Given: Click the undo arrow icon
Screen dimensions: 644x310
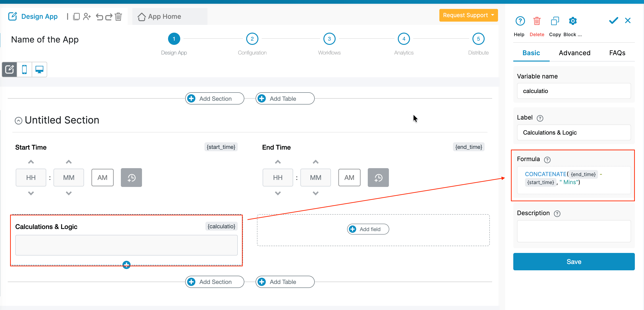Looking at the screenshot, I should tap(100, 17).
